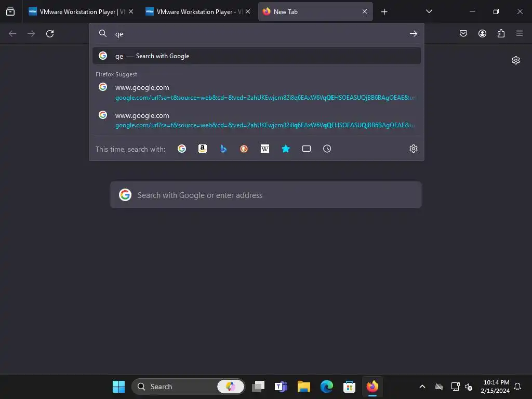532x399 pixels.
Task: Open Save to Pocket icon
Action: tap(463, 33)
